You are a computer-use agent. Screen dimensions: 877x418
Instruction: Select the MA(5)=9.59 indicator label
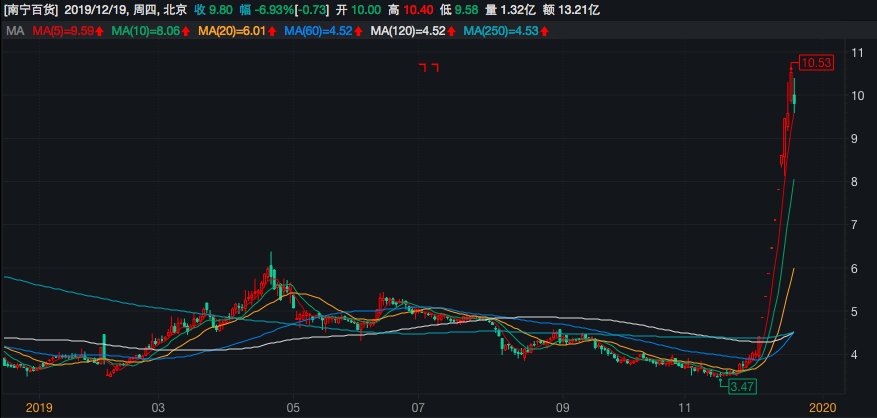pos(62,32)
